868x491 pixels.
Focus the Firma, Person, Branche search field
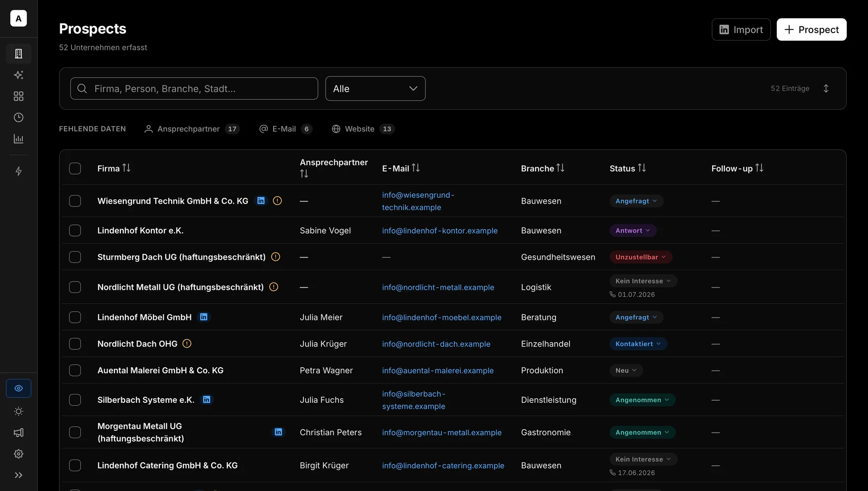coord(194,88)
